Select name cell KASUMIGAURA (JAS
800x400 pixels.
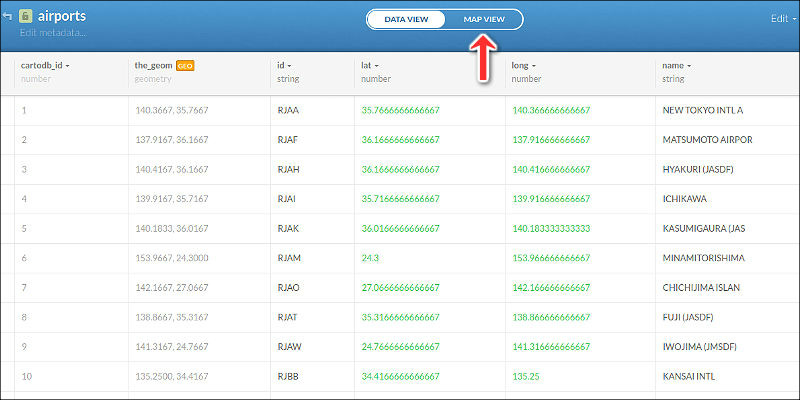pos(704,229)
